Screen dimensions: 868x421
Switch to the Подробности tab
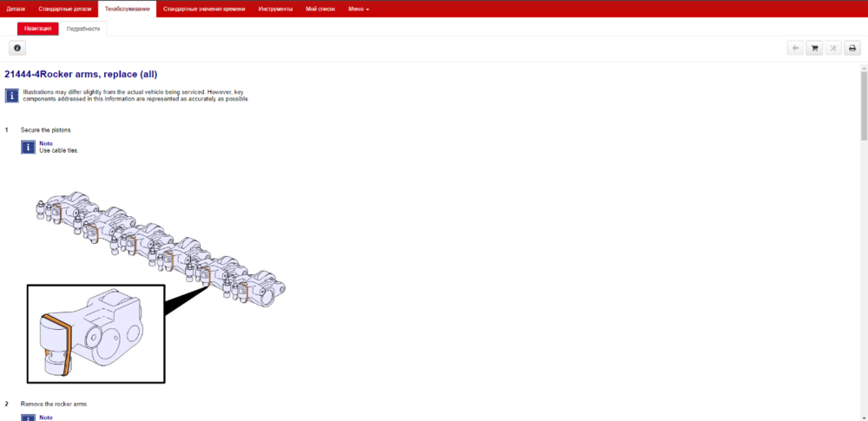tap(83, 29)
